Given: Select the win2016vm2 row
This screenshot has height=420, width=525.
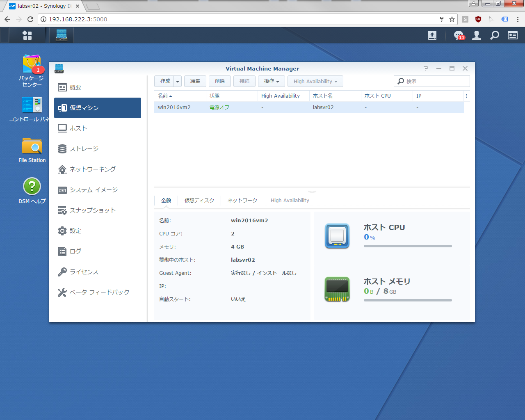Looking at the screenshot, I should tap(309, 107).
